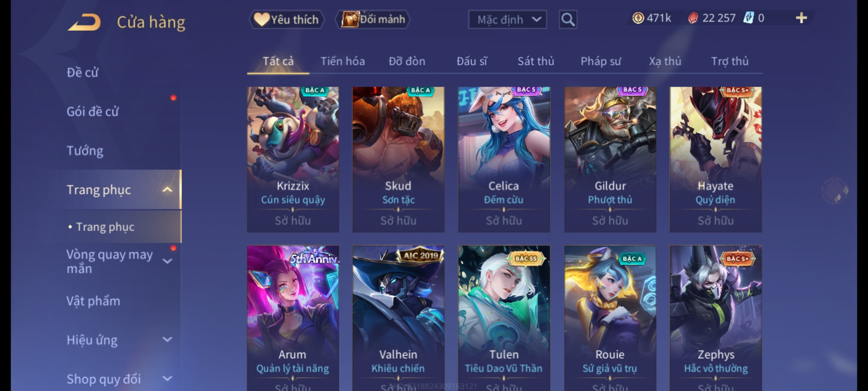Collapse the Trang phục sidebar section

(x=167, y=189)
